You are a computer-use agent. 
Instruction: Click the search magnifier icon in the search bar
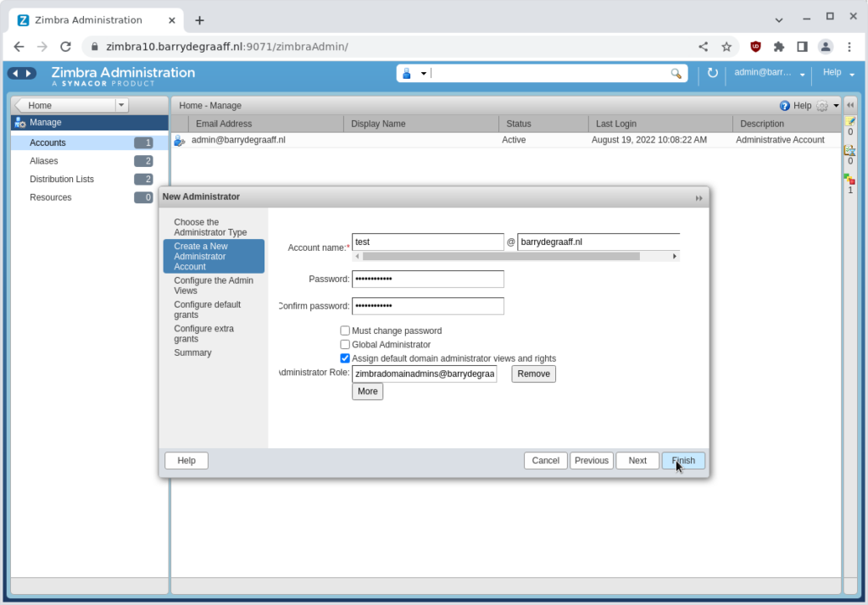tap(676, 74)
